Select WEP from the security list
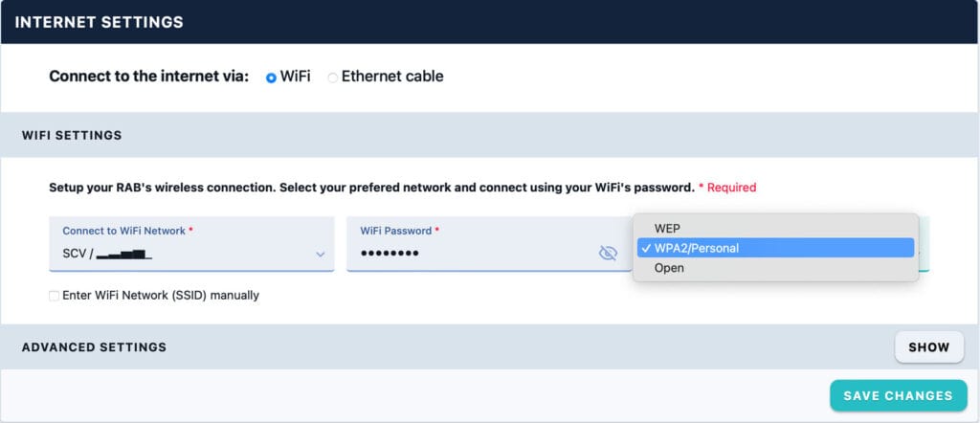This screenshot has width=980, height=423. [x=668, y=228]
